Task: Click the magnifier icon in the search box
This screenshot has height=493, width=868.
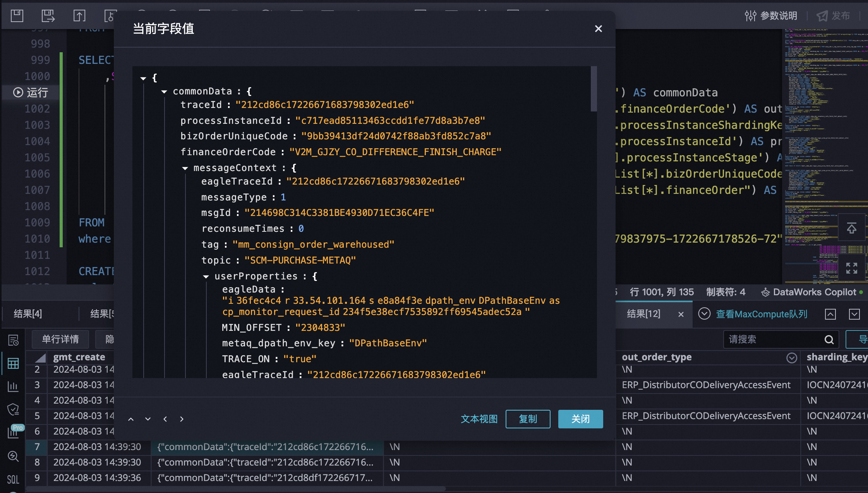Action: (x=829, y=339)
